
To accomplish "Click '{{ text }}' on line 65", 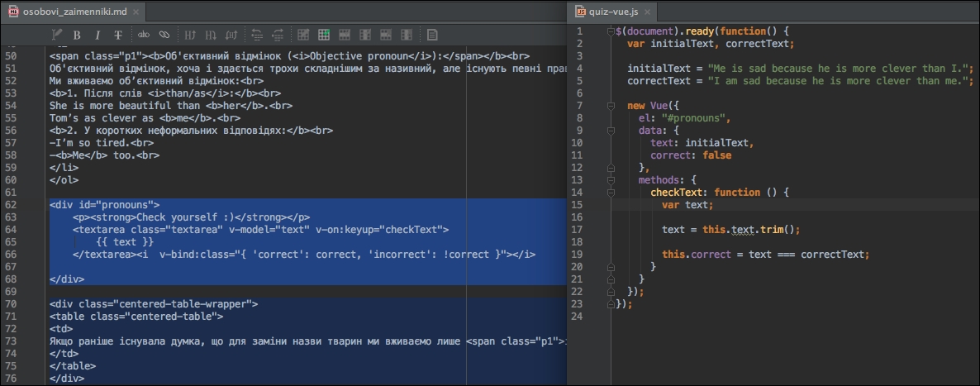I will (125, 242).
